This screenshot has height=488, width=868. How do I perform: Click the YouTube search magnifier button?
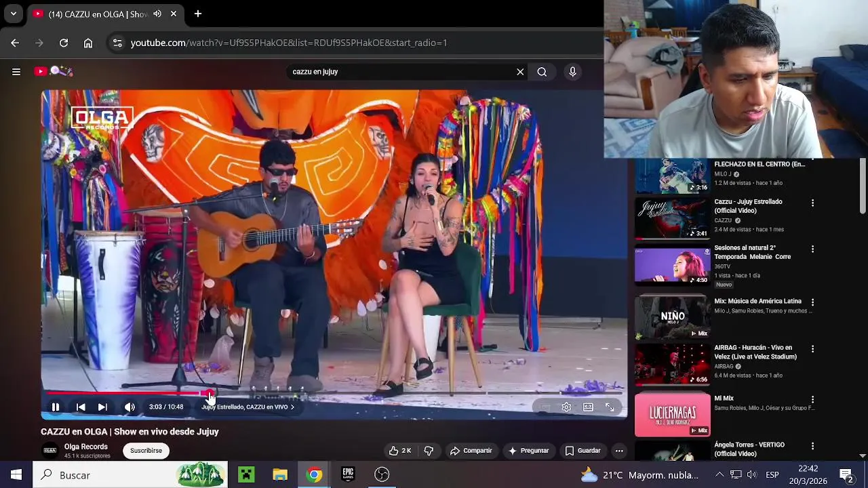(542, 72)
